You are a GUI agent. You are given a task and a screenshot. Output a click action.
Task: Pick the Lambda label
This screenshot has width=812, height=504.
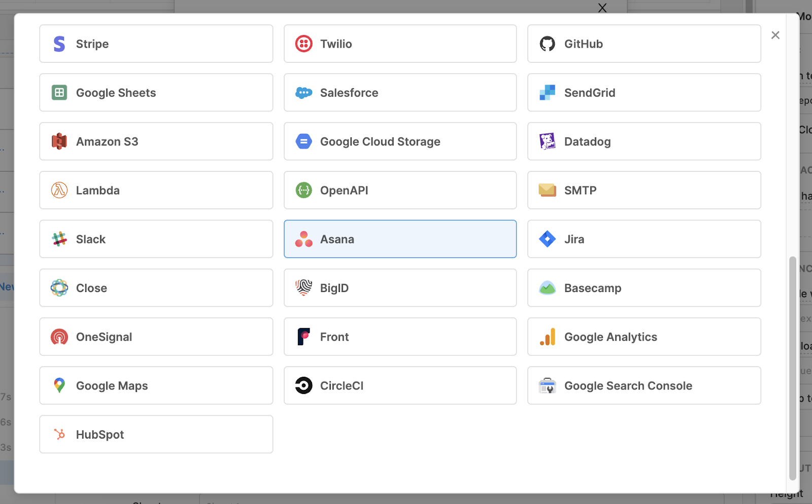coord(98,190)
